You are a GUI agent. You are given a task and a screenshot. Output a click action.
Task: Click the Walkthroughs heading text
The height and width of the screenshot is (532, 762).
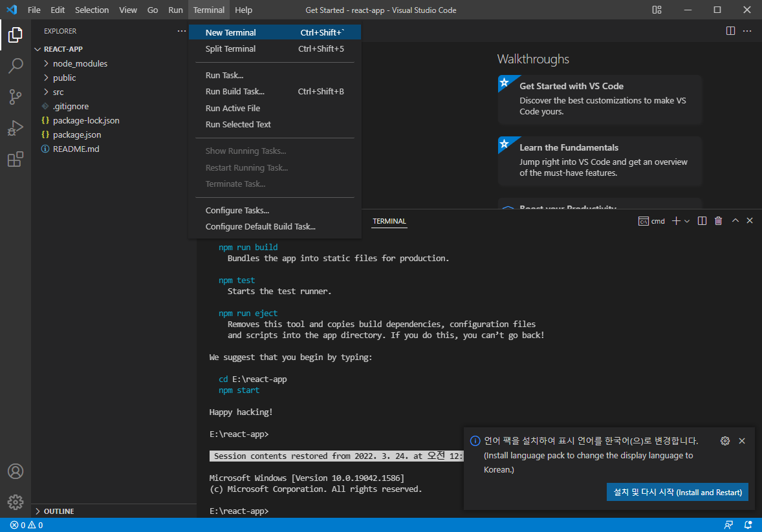click(533, 59)
